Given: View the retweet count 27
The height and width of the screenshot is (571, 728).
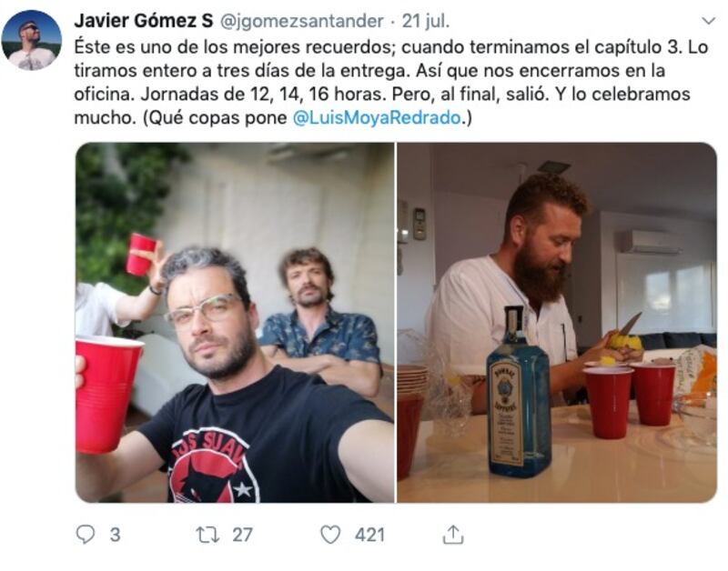Looking at the screenshot, I should point(242,535).
